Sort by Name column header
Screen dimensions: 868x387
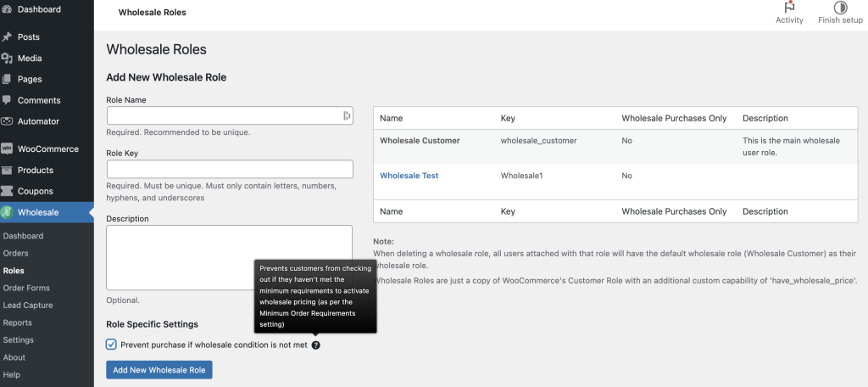click(391, 119)
